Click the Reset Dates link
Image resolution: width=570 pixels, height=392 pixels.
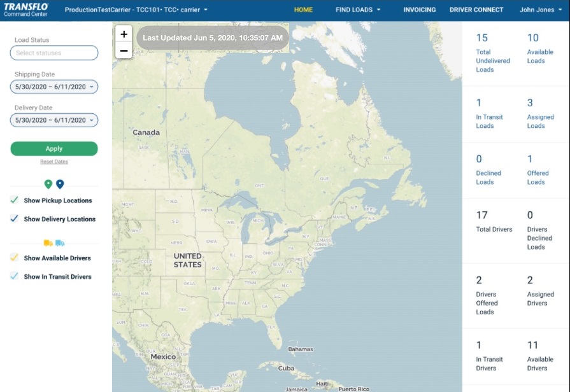(x=54, y=162)
